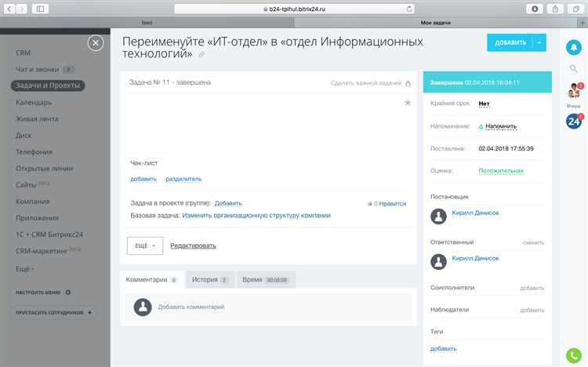This screenshot has height=367, width=588.
Task: Click plus icon beside ПРИГЛАСИТЬ СОТРУДНИКОВ
Action: point(89,312)
